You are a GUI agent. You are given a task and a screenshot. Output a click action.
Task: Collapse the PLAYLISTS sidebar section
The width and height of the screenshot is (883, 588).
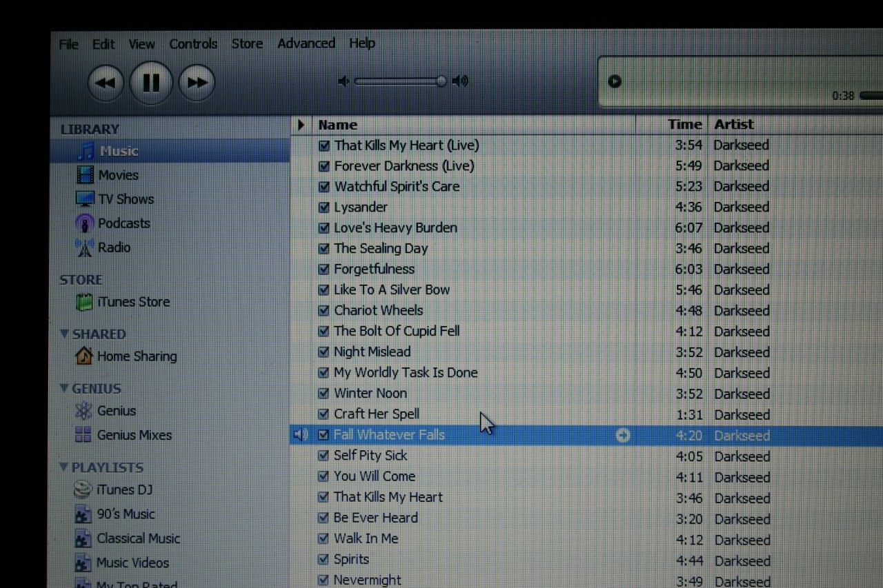click(x=64, y=467)
